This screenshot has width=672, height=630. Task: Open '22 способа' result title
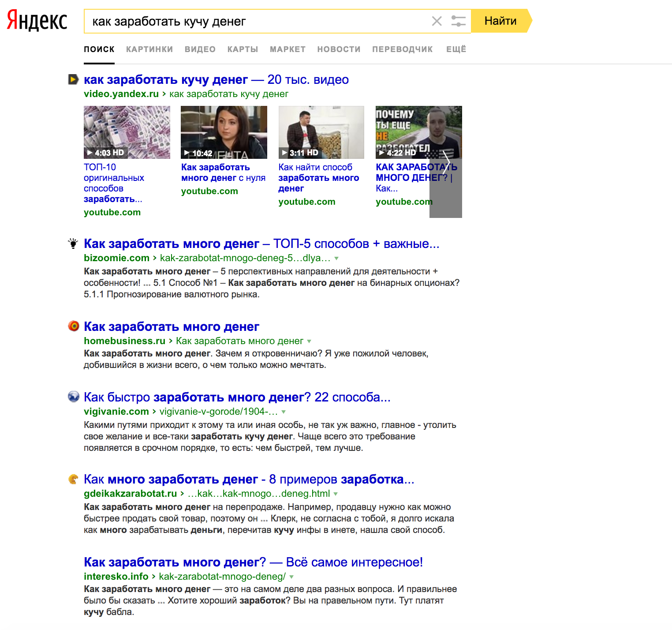pyautogui.click(x=237, y=397)
